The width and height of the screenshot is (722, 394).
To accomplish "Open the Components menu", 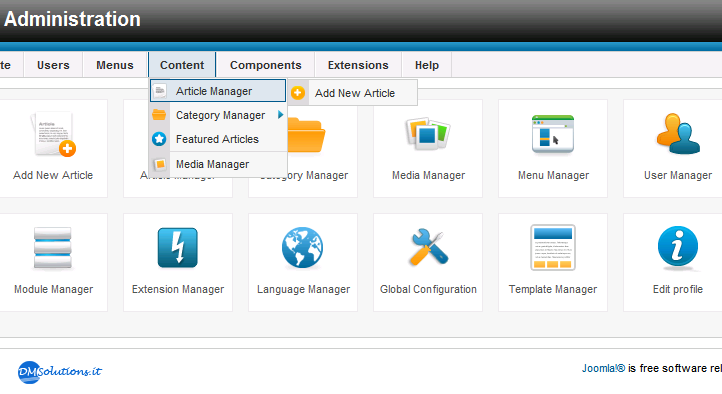I will pyautogui.click(x=266, y=65).
